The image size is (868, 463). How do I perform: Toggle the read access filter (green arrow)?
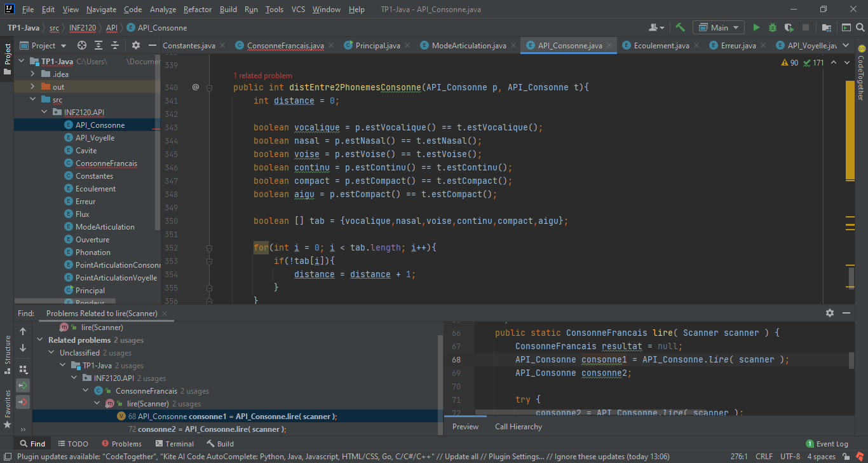[x=23, y=385]
